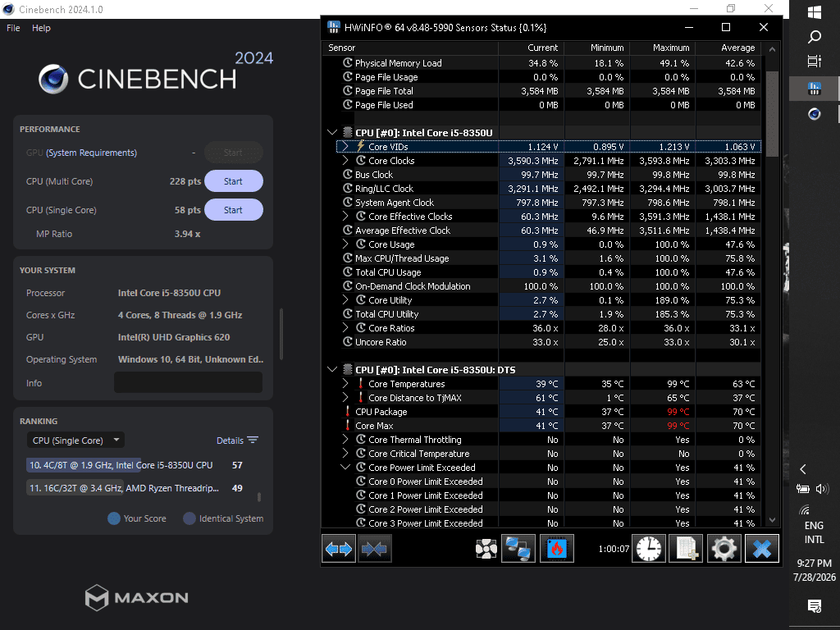Expand Core Usage row
The image size is (840, 630).
click(345, 244)
